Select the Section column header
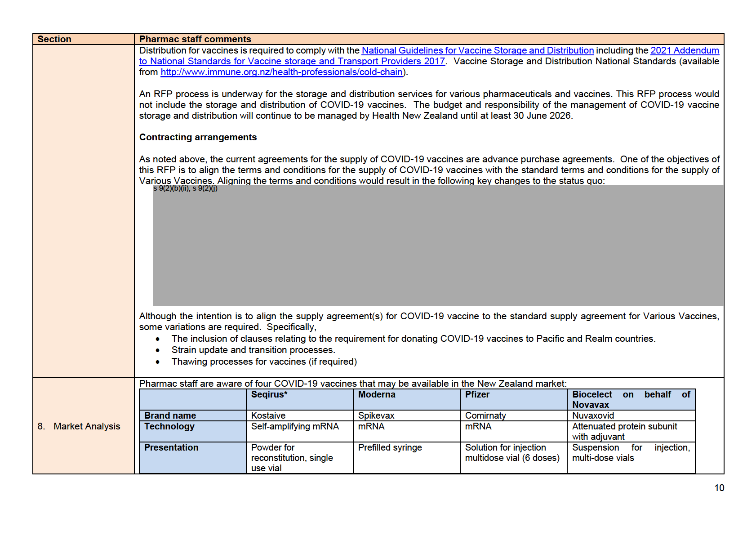756x536 pixels. point(54,39)
